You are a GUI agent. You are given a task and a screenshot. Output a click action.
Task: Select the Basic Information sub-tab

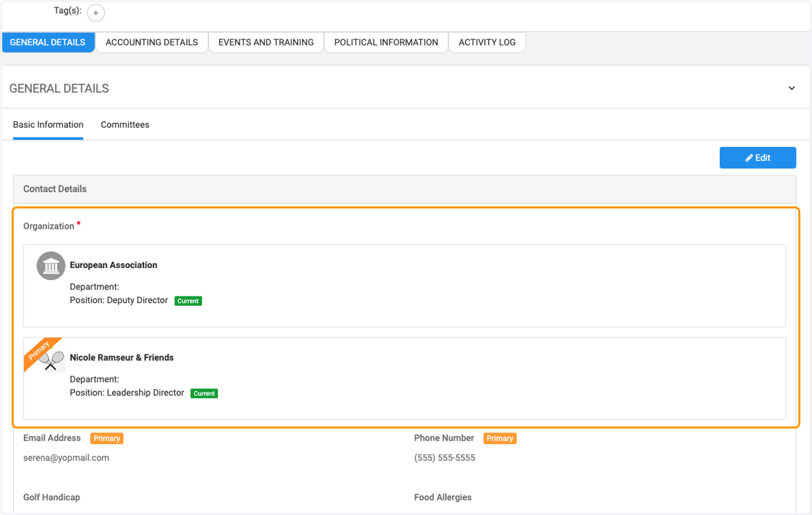[48, 125]
